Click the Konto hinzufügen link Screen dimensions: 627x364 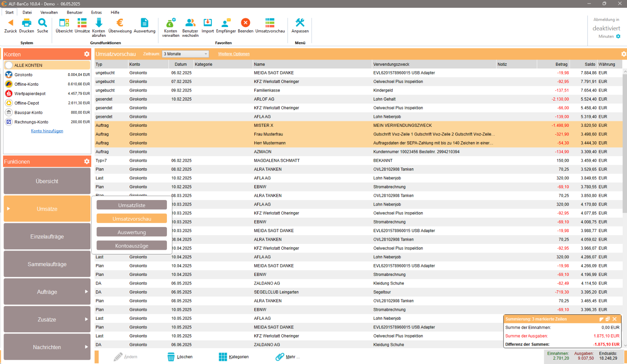(x=47, y=131)
